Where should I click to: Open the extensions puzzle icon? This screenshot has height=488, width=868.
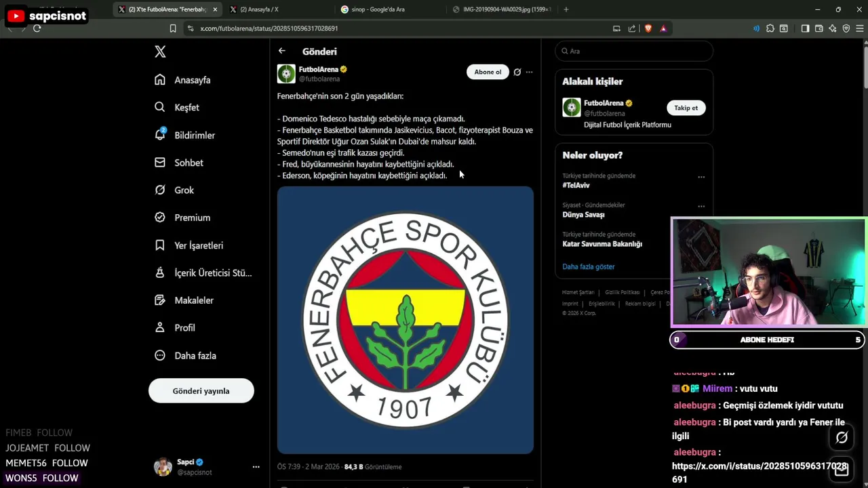[x=770, y=28]
